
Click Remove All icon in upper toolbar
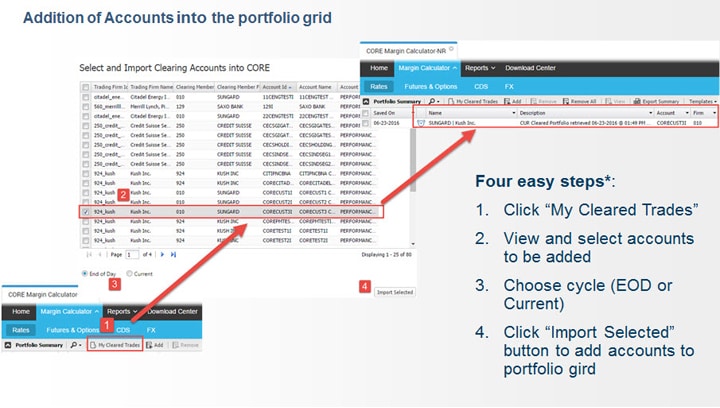pos(580,101)
